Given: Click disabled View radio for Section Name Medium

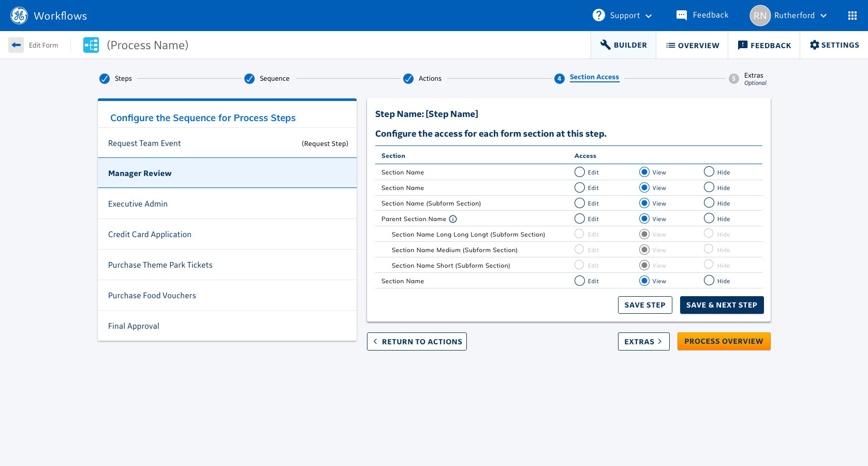Looking at the screenshot, I should (644, 250).
